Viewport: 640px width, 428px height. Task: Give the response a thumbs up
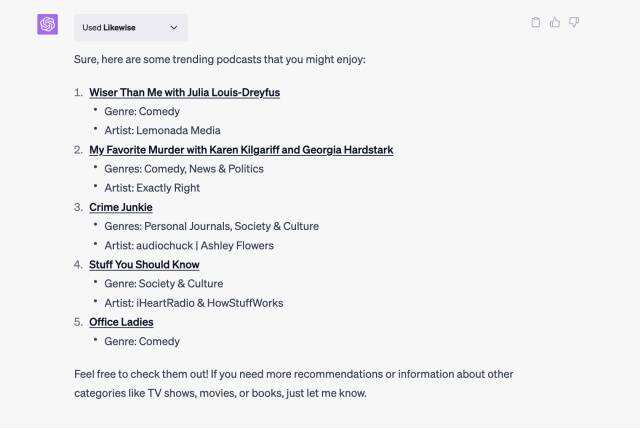pyautogui.click(x=555, y=22)
